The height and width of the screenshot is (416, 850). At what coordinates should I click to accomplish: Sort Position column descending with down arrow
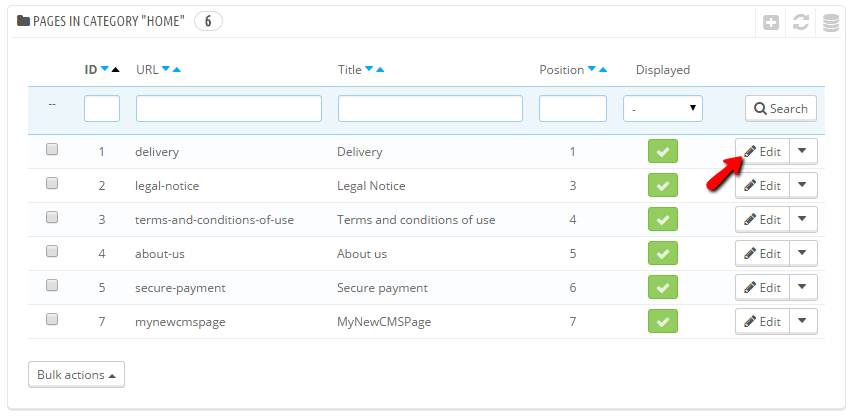click(x=592, y=70)
